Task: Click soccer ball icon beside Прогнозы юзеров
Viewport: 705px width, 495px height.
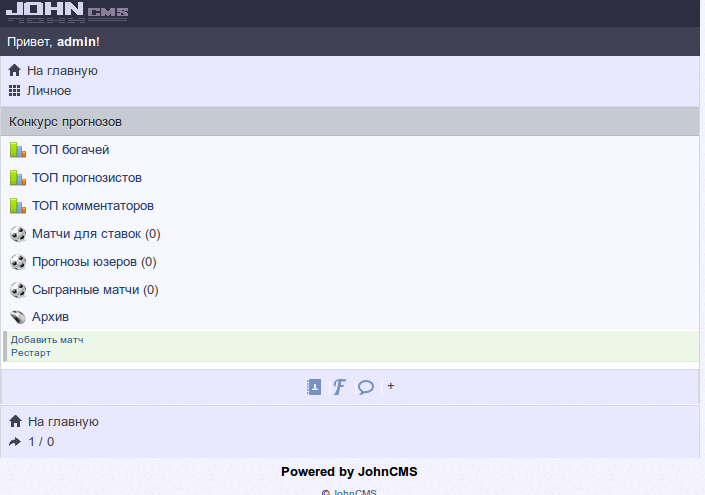Action: pyautogui.click(x=18, y=262)
